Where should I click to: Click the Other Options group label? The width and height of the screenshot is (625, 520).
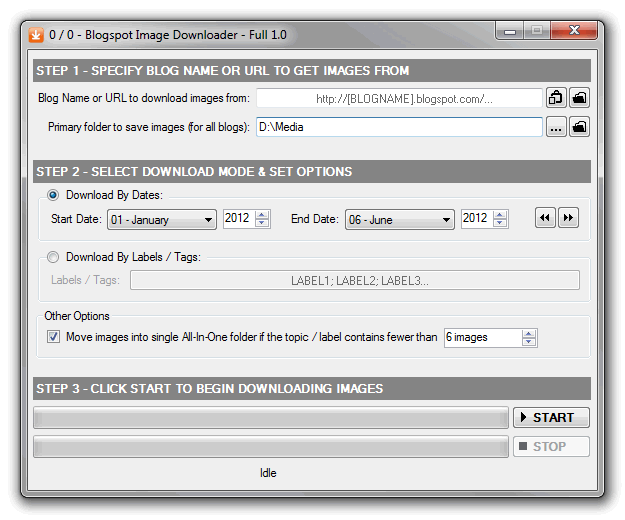(x=77, y=316)
